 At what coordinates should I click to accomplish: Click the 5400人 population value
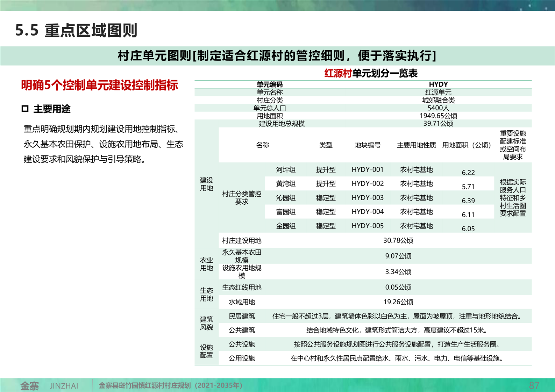(x=438, y=108)
